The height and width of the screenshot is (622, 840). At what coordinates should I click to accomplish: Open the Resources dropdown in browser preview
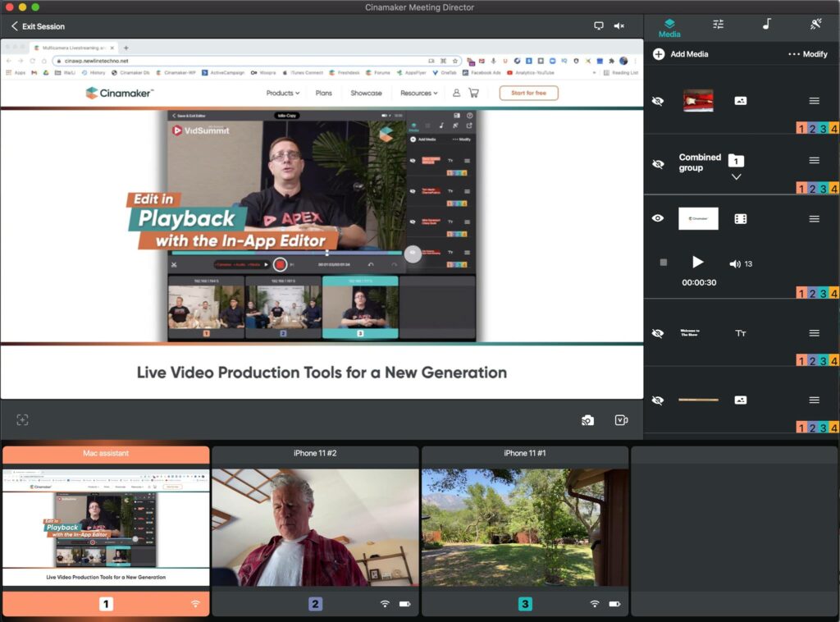419,93
